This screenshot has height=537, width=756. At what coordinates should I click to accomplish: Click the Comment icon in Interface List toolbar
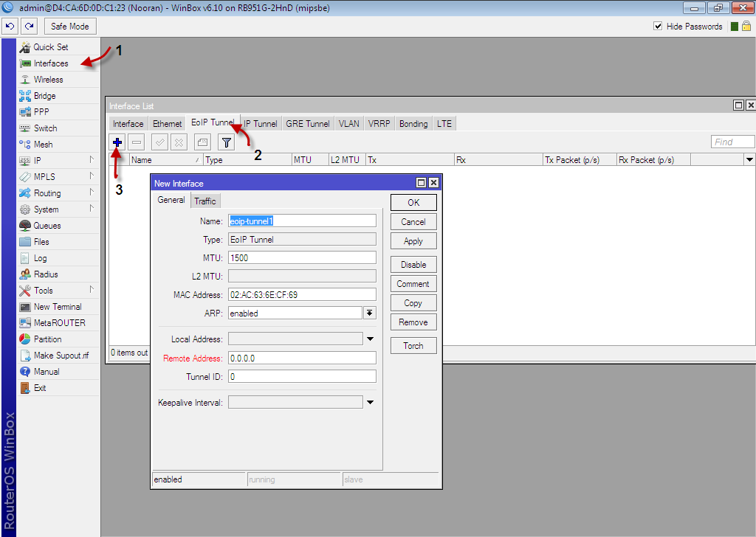pos(202,142)
